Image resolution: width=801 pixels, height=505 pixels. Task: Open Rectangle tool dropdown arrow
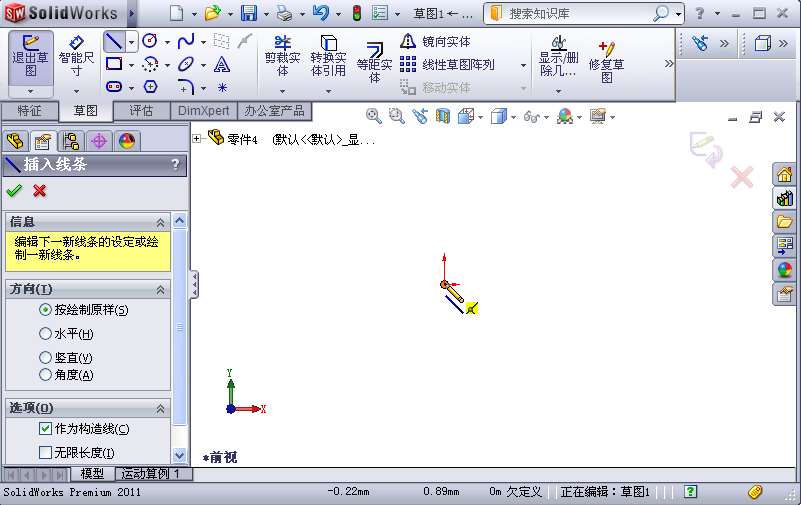(x=131, y=65)
